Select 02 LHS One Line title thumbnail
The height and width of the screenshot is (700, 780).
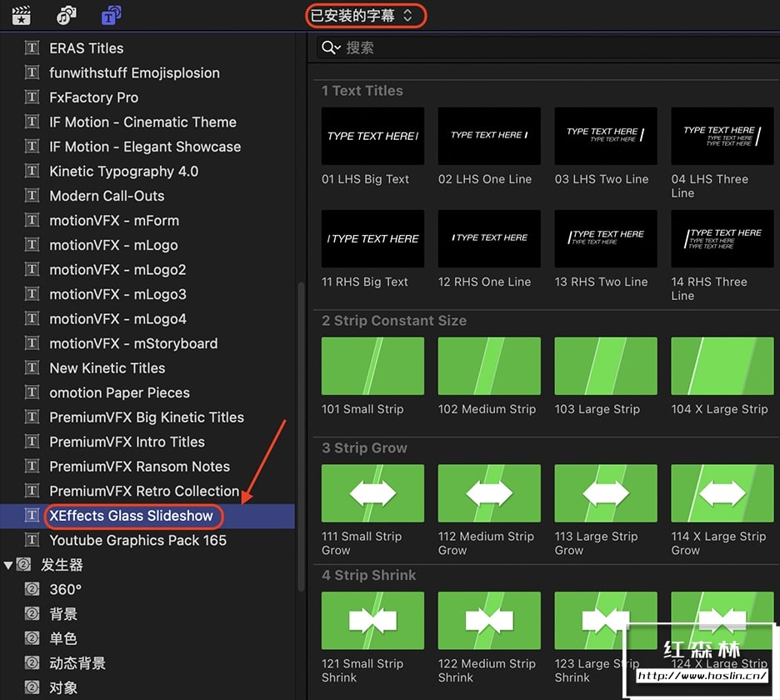point(489,136)
